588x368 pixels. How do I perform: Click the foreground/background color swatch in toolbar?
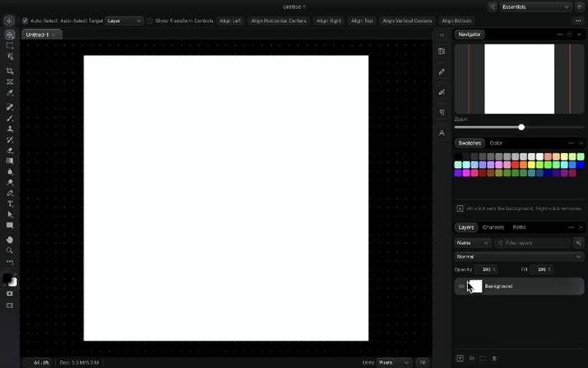click(x=10, y=280)
